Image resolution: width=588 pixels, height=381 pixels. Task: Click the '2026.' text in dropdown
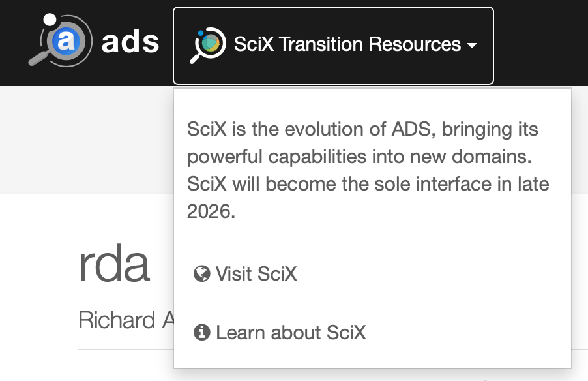(x=211, y=211)
